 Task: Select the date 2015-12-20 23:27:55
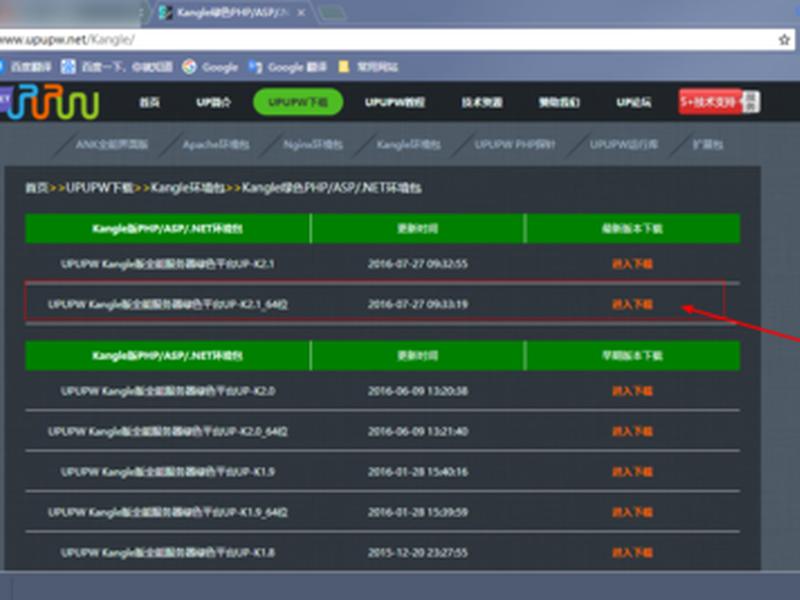417,553
